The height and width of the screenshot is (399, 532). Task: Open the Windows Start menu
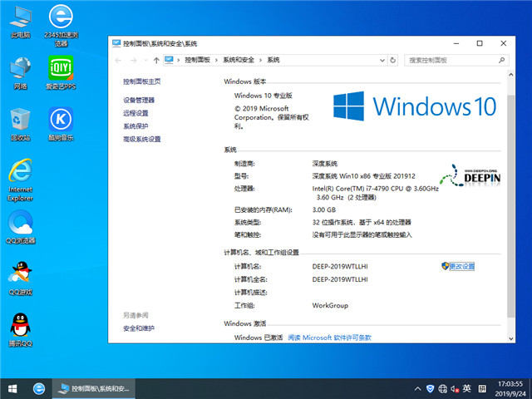tap(12, 388)
